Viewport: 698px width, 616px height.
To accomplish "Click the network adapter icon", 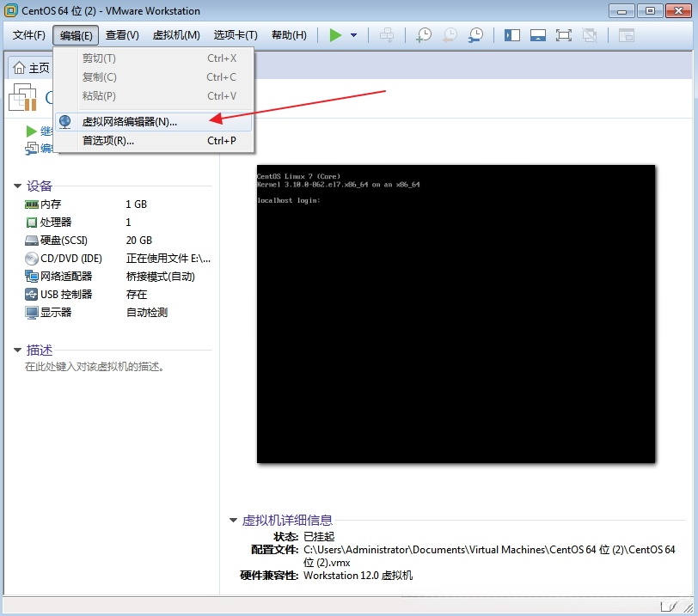I will [x=31, y=276].
